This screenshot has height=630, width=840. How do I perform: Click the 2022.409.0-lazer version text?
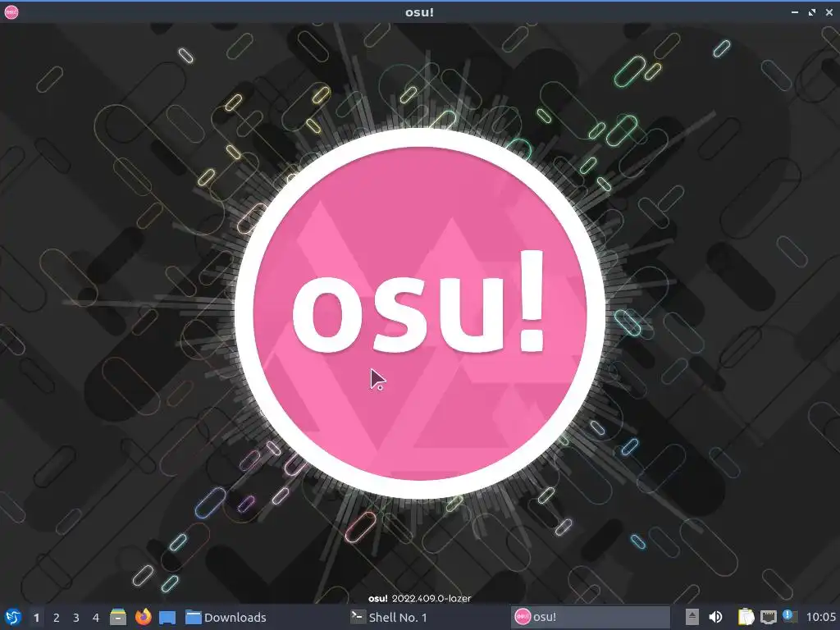(431, 598)
